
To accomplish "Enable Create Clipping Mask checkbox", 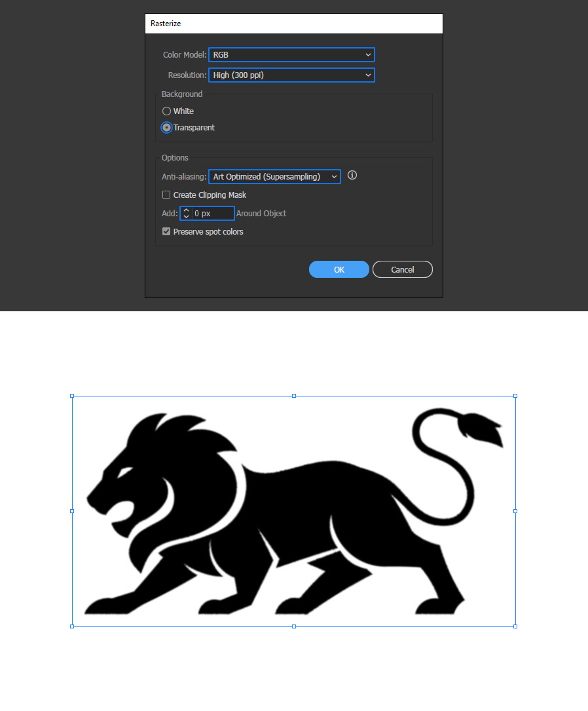I will pyautogui.click(x=166, y=195).
